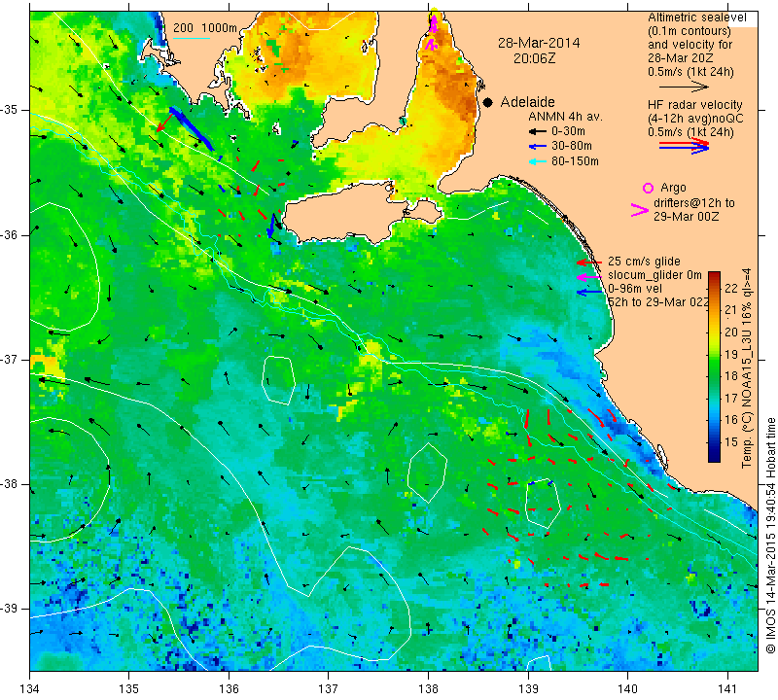
Task: Click the '0-30m' depth legend label
Action: (x=568, y=131)
